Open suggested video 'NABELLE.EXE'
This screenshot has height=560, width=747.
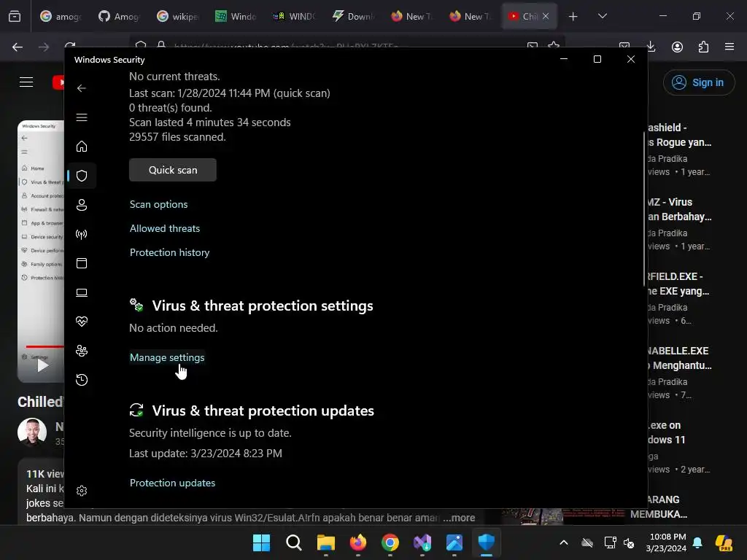coord(679,358)
